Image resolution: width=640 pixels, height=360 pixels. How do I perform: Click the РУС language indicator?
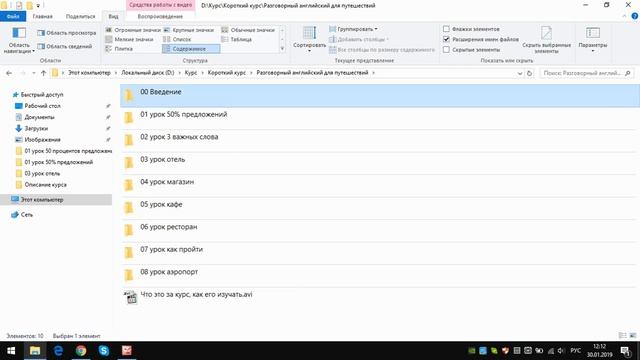pyautogui.click(x=576, y=351)
